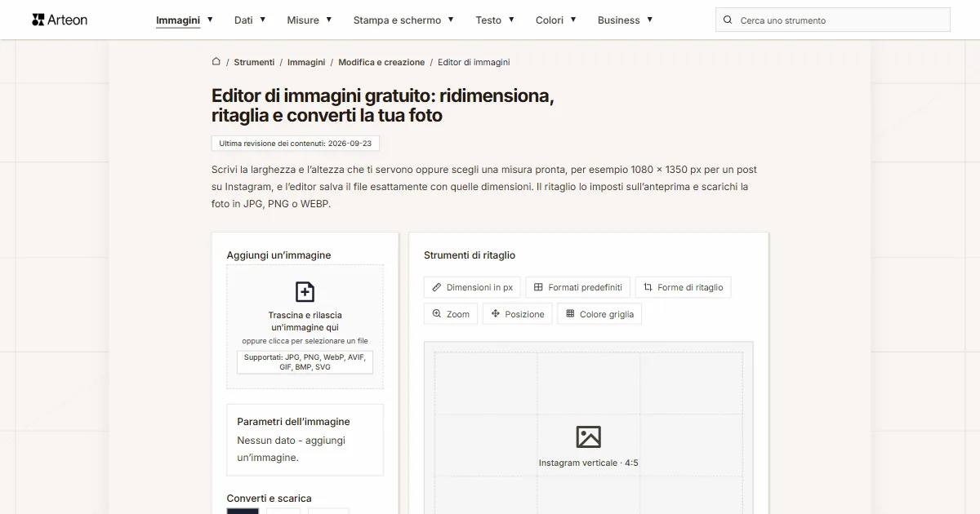This screenshot has width=980, height=514.
Task: Click the Arteon brand name
Action: pos(68,20)
